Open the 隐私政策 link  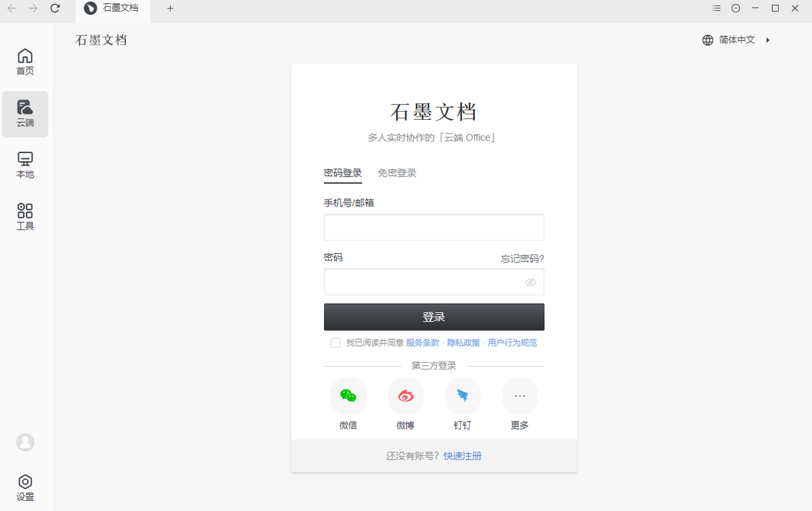464,343
